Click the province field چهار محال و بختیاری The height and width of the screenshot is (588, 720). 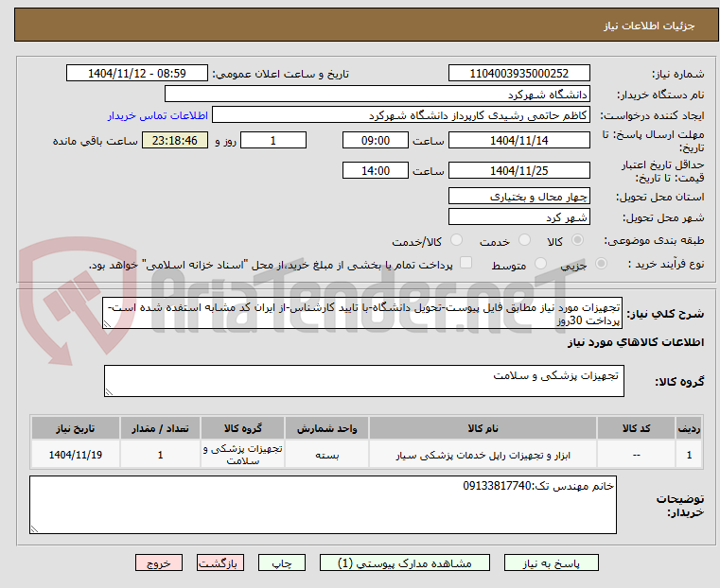[518, 197]
